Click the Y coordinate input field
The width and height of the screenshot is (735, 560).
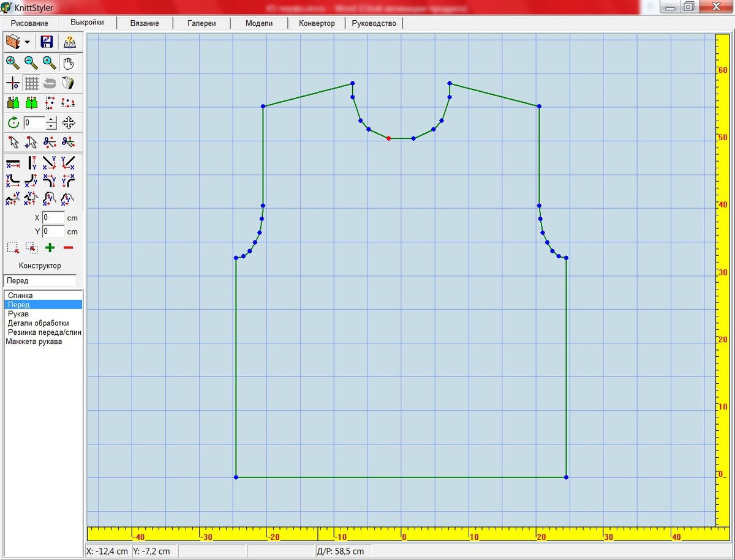(x=53, y=232)
